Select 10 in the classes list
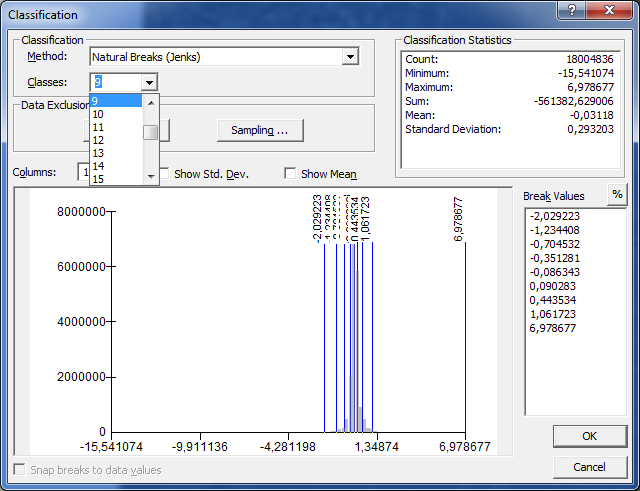Viewport: 640px width, 491px height. (x=116, y=114)
